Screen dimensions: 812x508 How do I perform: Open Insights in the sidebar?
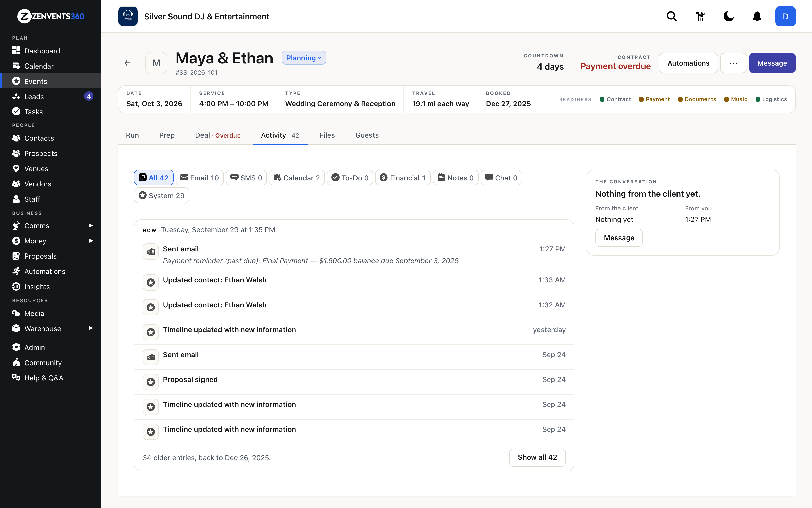[51, 287]
